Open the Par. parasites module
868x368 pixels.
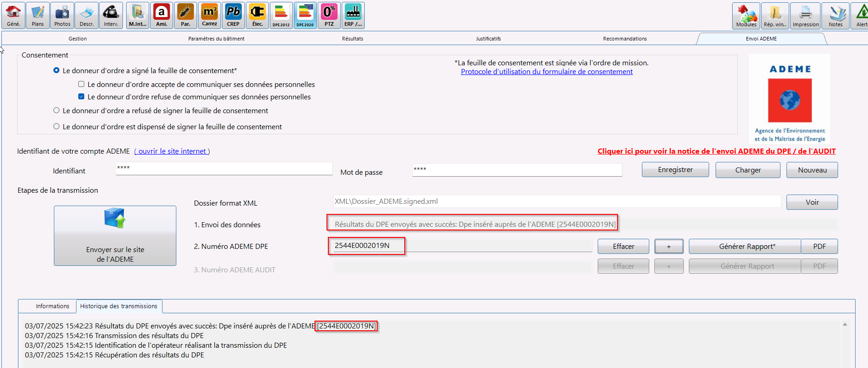click(186, 15)
